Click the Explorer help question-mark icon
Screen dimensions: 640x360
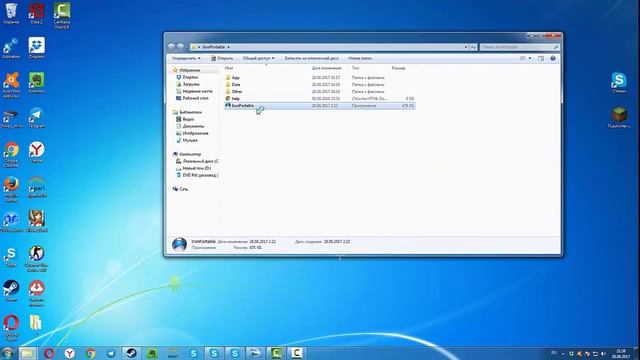click(x=553, y=58)
